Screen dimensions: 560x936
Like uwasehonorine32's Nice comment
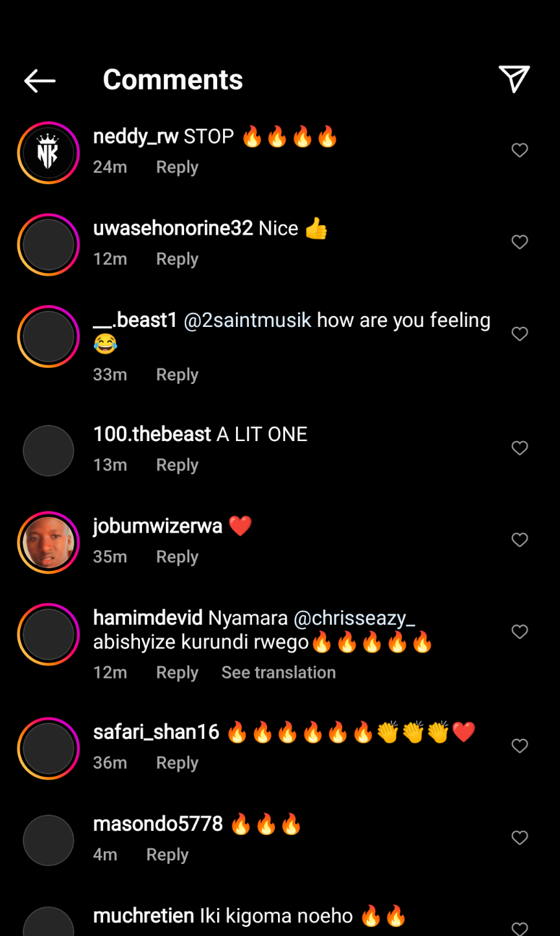[x=520, y=243]
